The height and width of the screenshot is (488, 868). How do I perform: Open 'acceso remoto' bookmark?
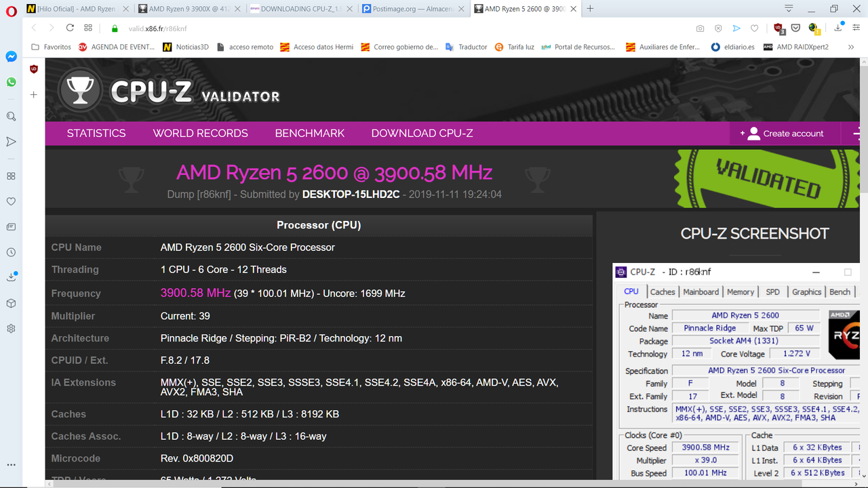coord(245,47)
